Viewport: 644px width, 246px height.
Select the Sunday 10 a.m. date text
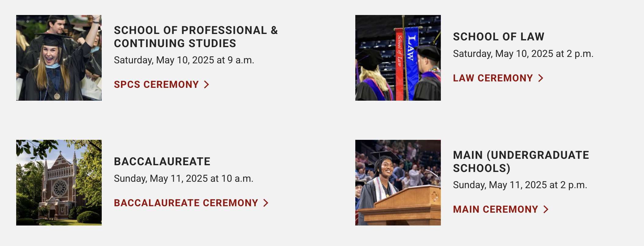tap(184, 178)
